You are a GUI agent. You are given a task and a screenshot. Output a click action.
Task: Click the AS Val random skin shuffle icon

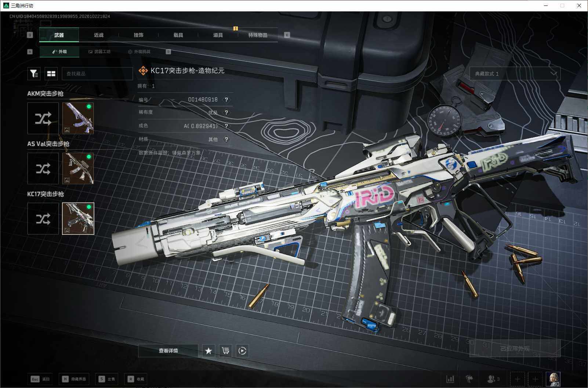(x=43, y=169)
